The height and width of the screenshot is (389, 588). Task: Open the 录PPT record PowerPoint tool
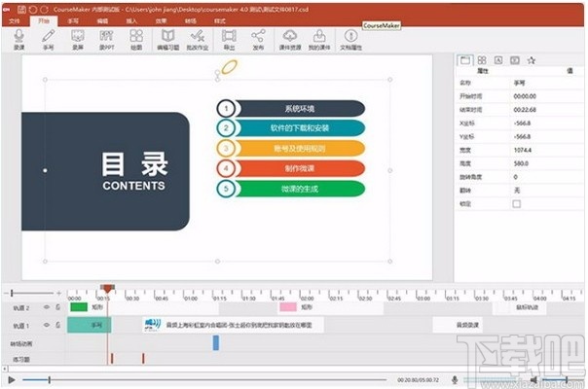point(106,39)
